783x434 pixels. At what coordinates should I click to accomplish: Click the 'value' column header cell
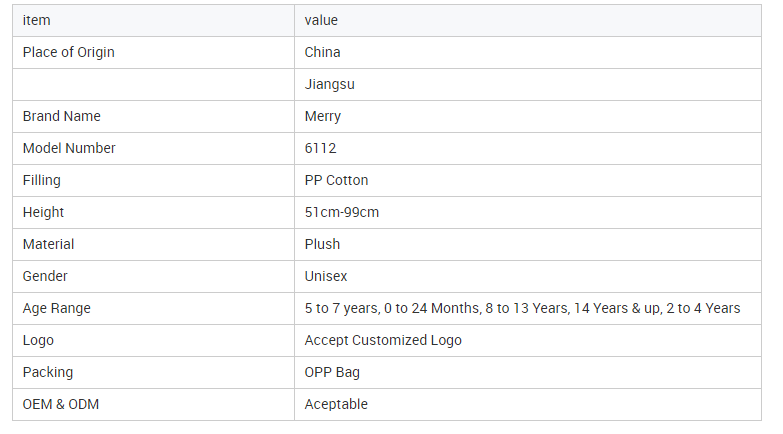click(x=528, y=20)
